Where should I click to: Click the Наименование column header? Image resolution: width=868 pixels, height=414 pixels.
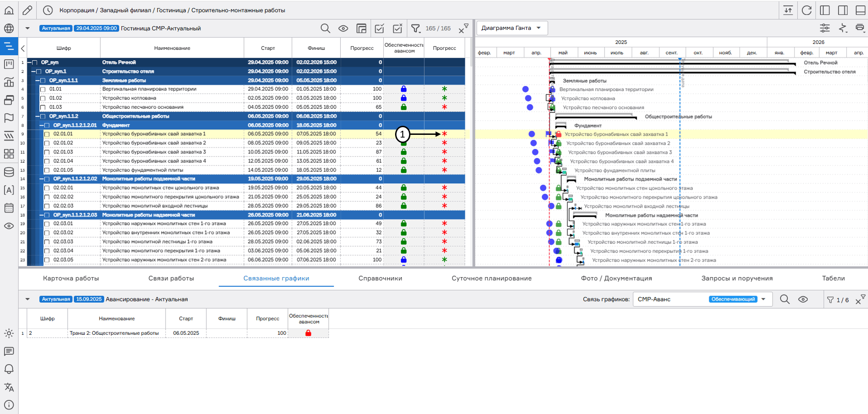click(x=172, y=48)
